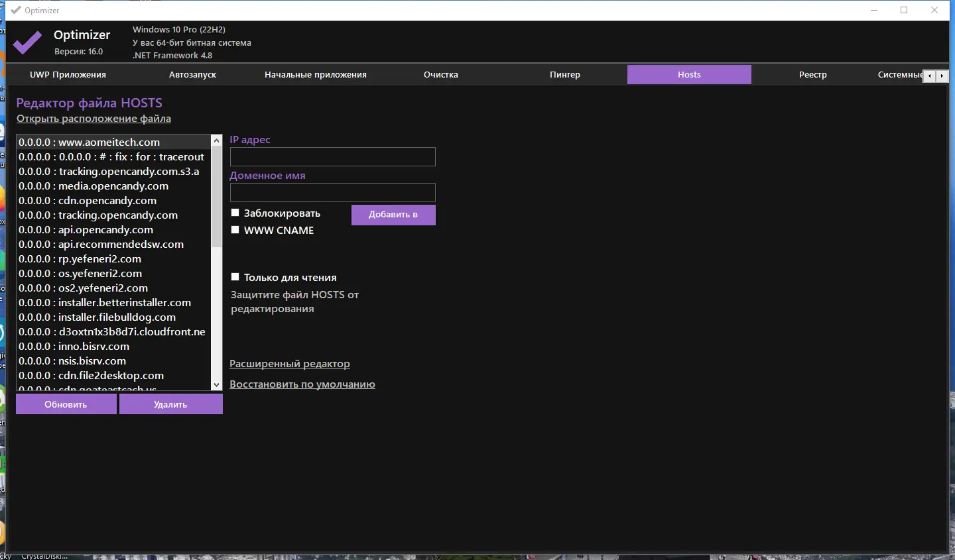Switch to the Реестр tab
Viewport: 955px width, 560px height.
[x=813, y=75]
